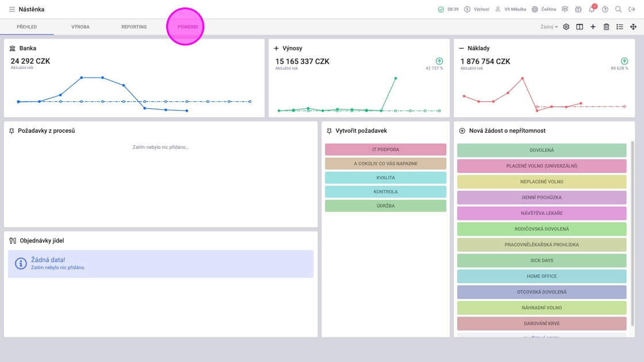Switch to the VÝROBA tab

80,26
